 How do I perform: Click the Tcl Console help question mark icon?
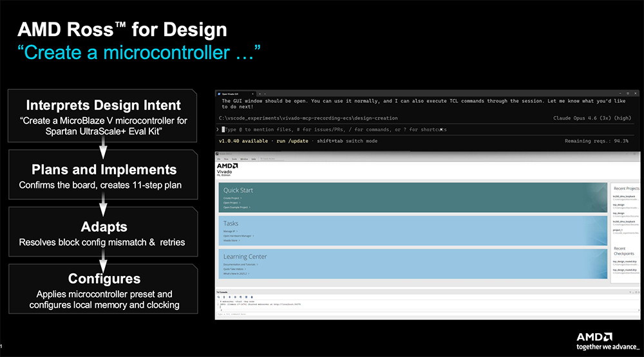(630, 292)
